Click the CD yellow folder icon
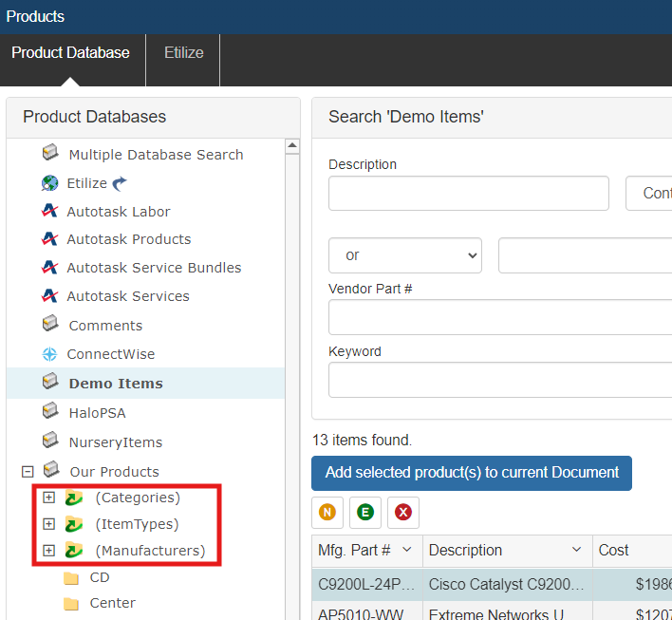The image size is (672, 620). [x=71, y=578]
